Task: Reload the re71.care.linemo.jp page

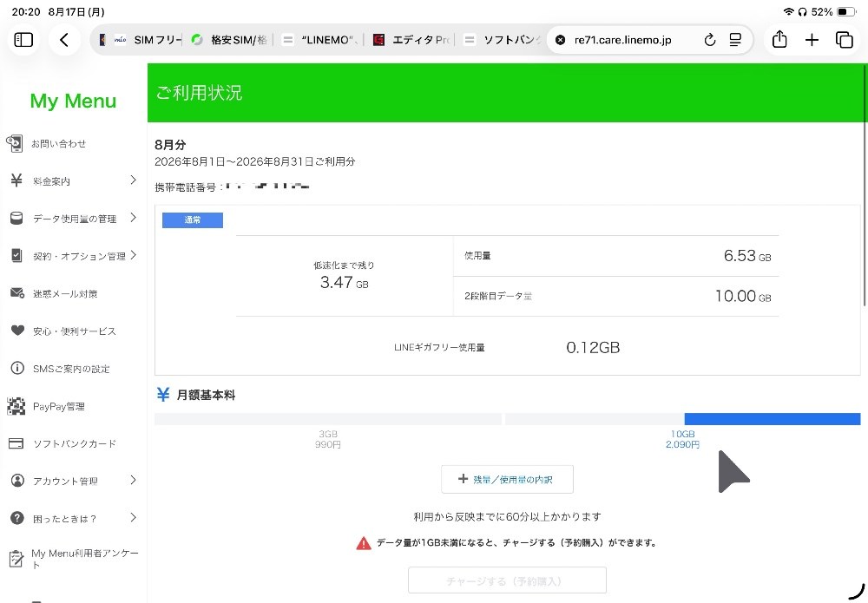Action: [x=710, y=40]
